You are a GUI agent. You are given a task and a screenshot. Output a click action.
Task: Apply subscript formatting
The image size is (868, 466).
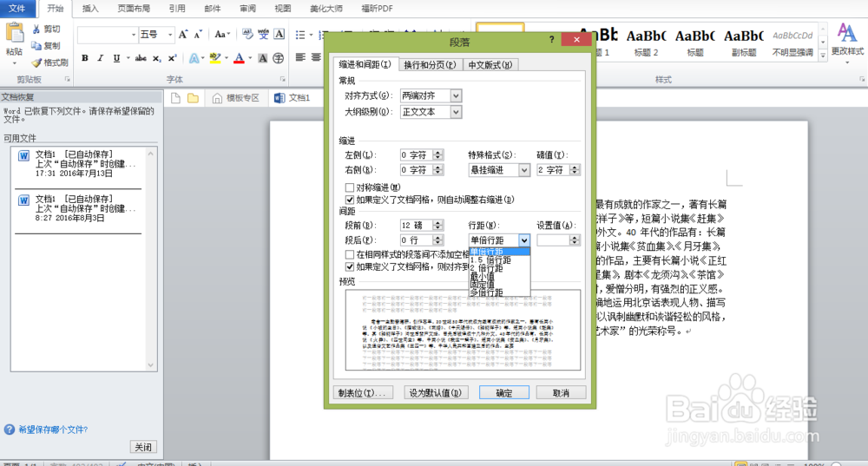[x=156, y=57]
